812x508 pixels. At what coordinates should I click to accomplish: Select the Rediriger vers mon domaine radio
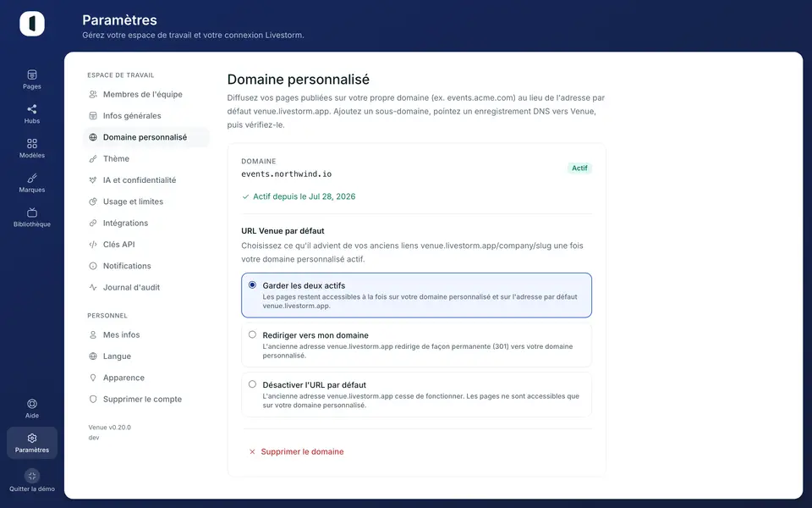click(x=252, y=334)
